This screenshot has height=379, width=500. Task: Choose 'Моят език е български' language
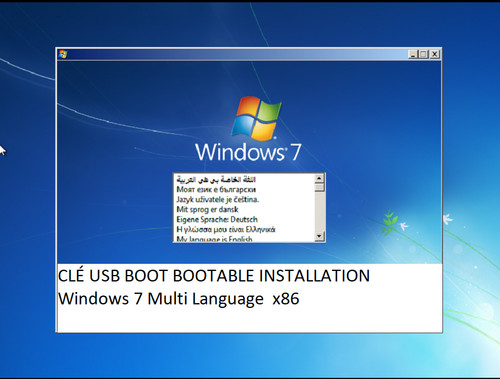pyautogui.click(x=244, y=190)
